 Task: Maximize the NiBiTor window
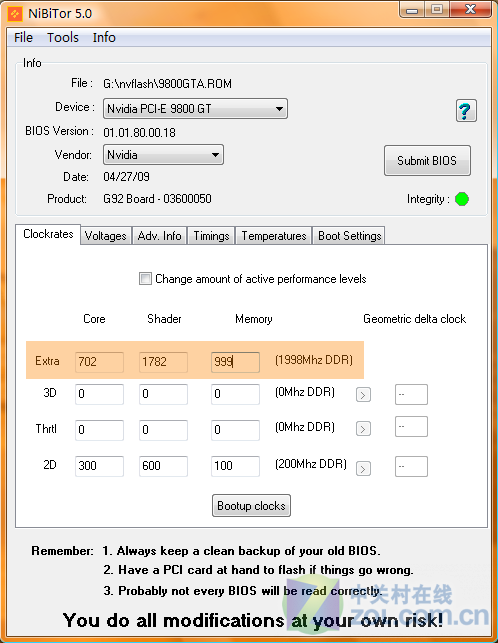(x=437, y=9)
